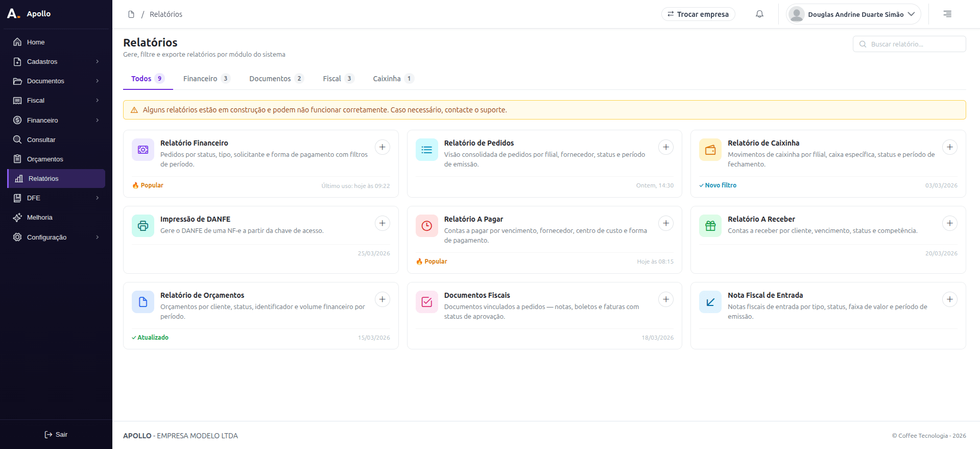Click the menu lines icon at top right
This screenshot has height=449, width=980.
coord(947,14)
